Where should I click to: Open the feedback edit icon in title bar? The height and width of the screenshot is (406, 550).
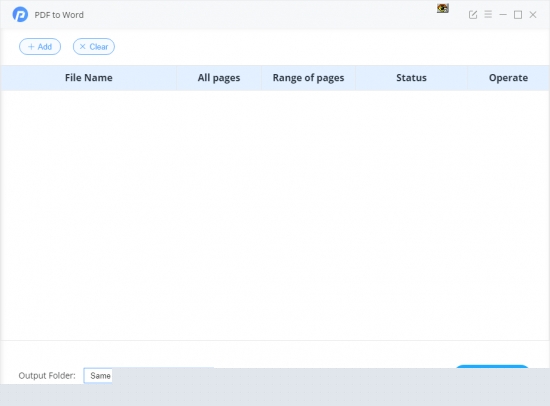pyautogui.click(x=473, y=15)
